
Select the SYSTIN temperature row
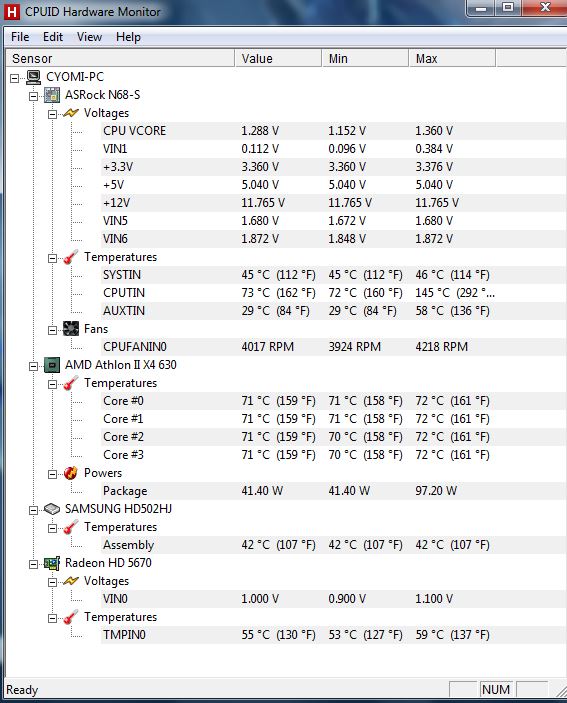point(333,275)
